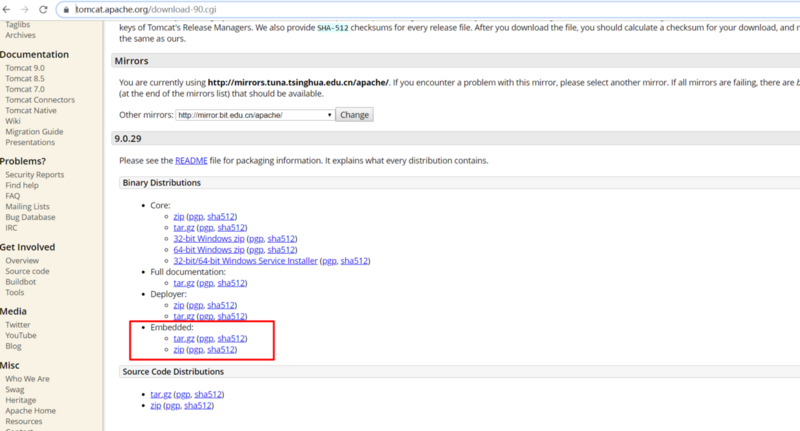Open Wiki sidebar link
Screen dimensions: 800x431
click(13, 121)
